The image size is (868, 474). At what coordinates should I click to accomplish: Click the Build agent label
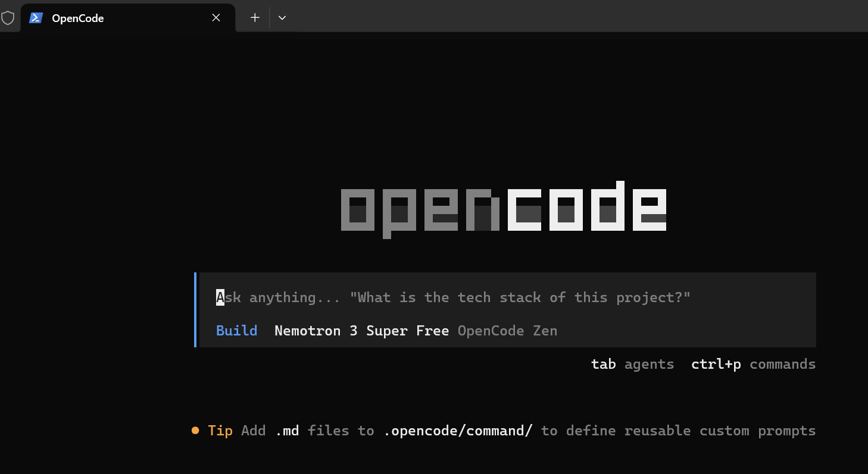click(236, 331)
